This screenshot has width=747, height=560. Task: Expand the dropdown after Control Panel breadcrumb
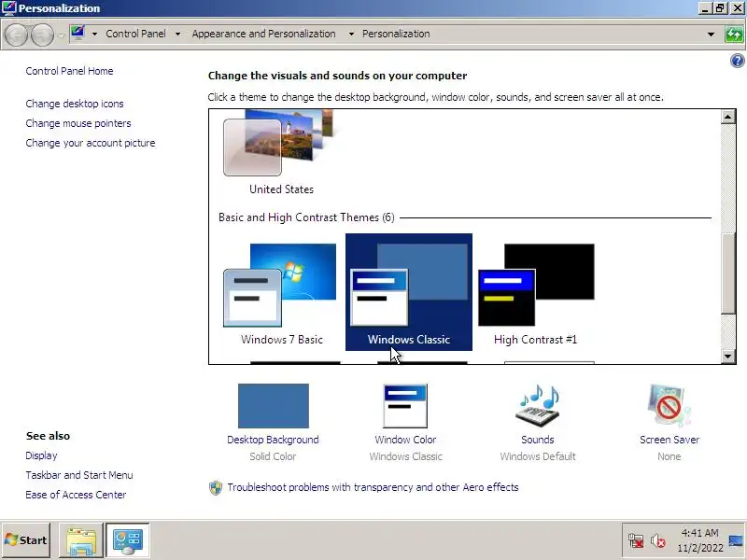click(x=177, y=34)
